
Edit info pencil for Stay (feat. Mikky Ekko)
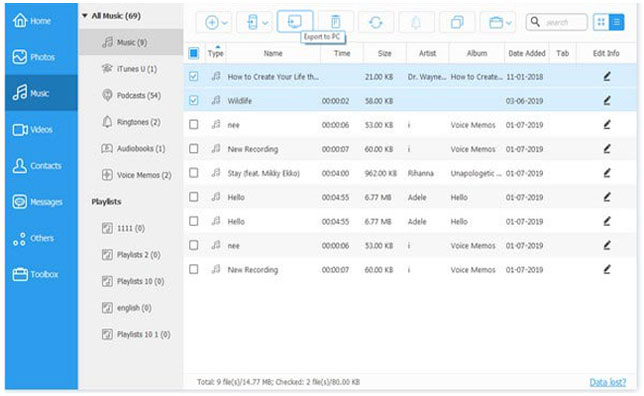607,173
